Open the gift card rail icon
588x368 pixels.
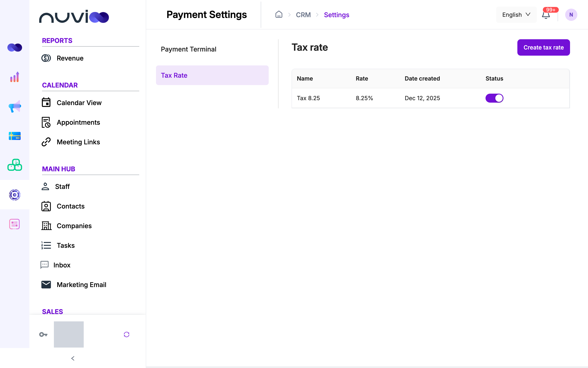(x=14, y=136)
